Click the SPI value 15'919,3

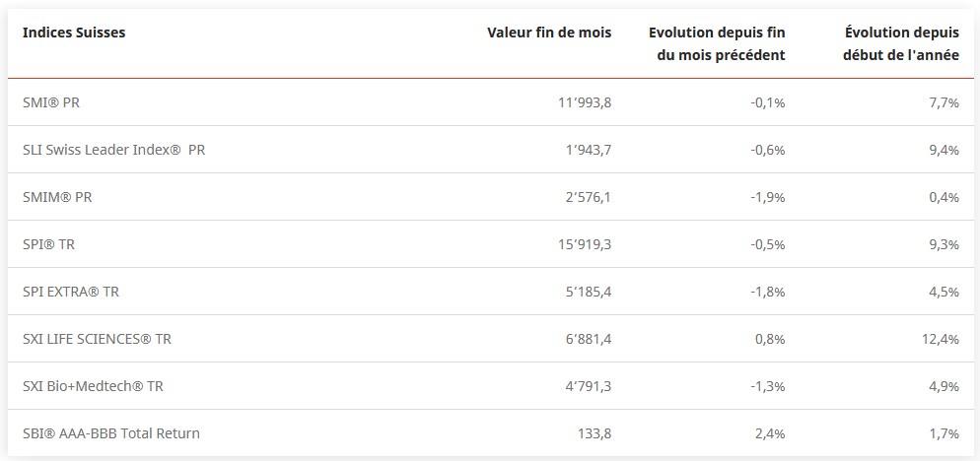(x=585, y=244)
